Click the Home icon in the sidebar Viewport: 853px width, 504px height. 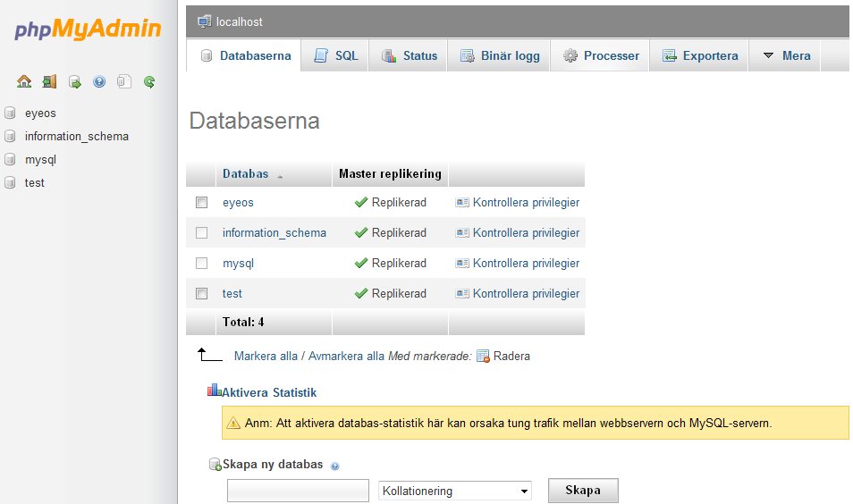[24, 81]
